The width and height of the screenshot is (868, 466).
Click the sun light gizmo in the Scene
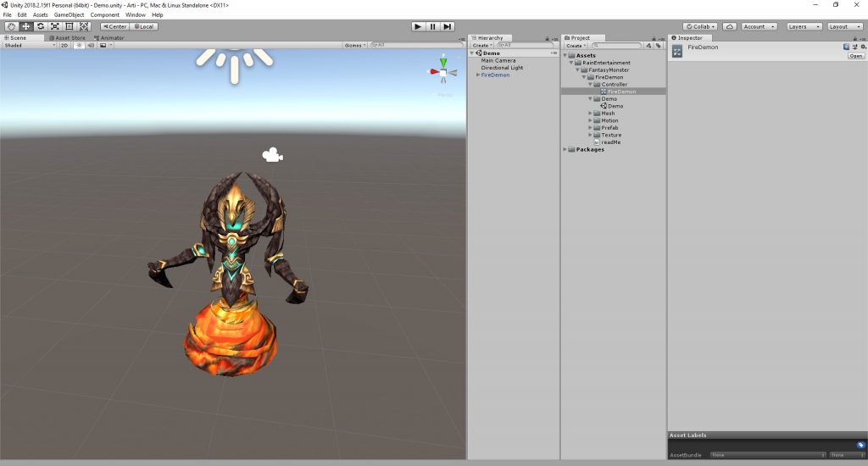[x=234, y=64]
